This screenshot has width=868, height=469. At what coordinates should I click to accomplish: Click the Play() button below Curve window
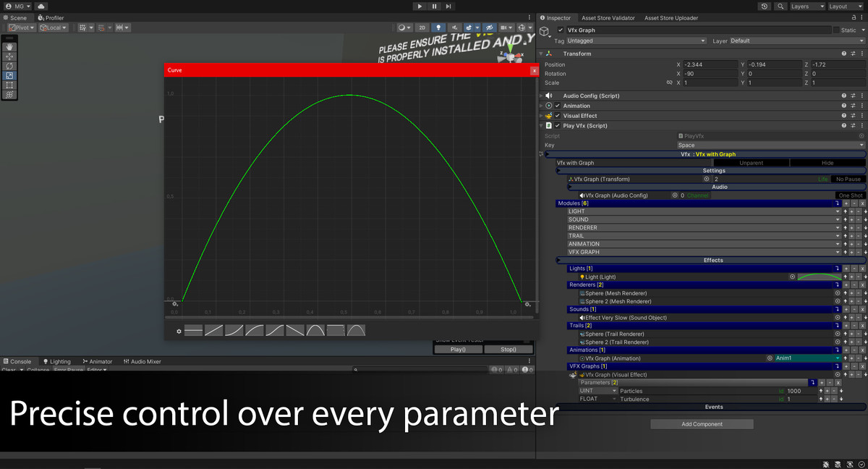[458, 350]
